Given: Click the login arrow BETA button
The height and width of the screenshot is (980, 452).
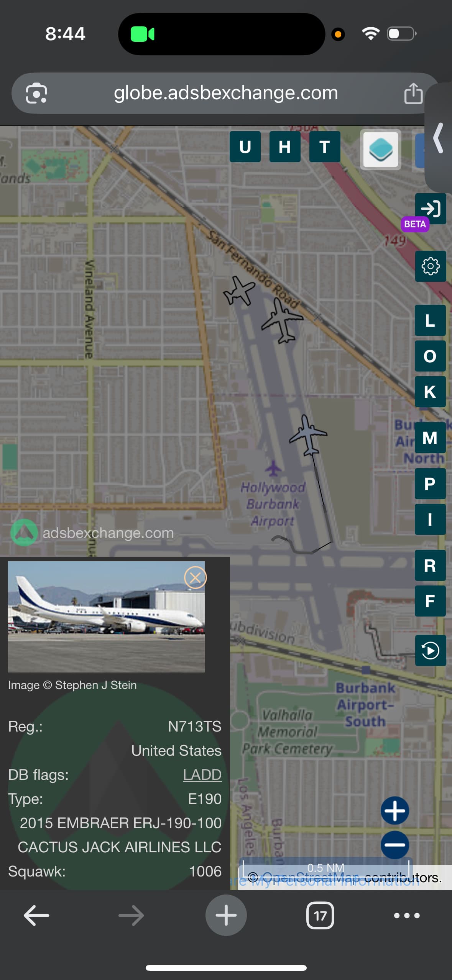Looking at the screenshot, I should 430,209.
